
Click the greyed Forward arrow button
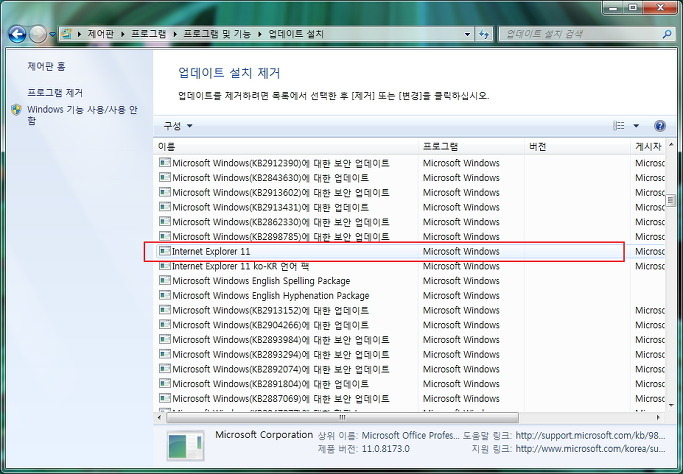38,34
